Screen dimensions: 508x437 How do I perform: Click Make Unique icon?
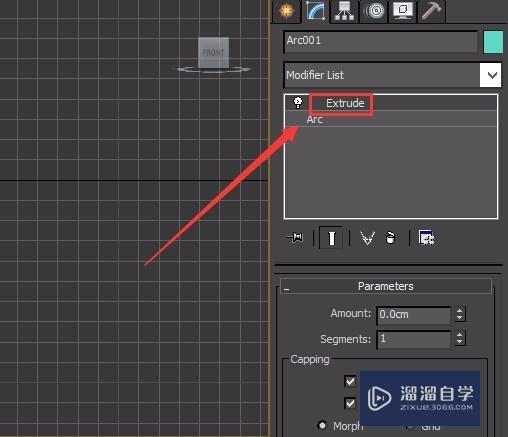[x=367, y=238]
